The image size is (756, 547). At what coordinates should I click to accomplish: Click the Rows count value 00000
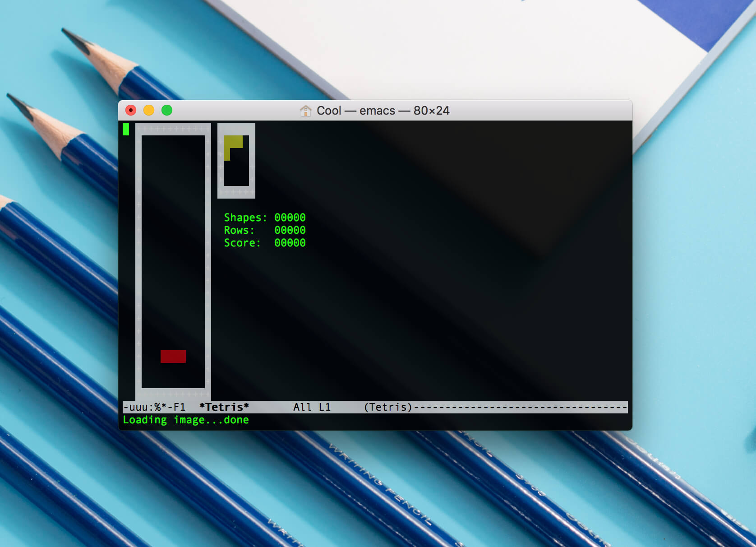pyautogui.click(x=290, y=230)
